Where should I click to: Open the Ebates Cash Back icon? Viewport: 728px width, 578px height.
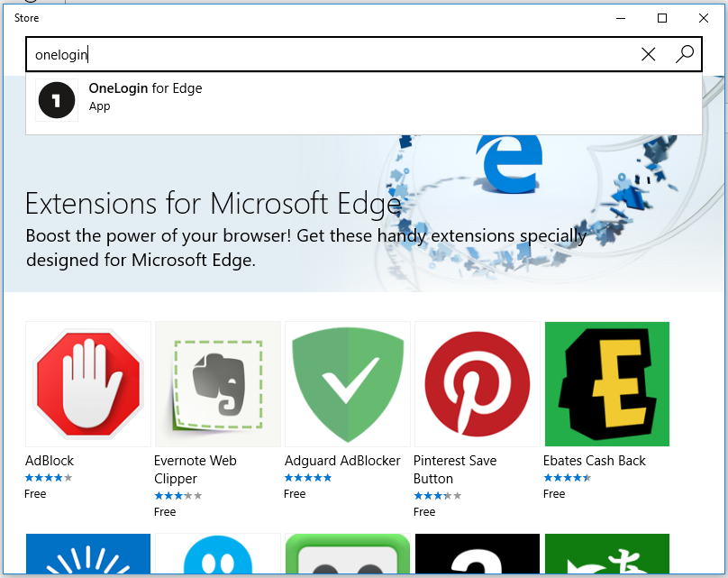coord(607,384)
